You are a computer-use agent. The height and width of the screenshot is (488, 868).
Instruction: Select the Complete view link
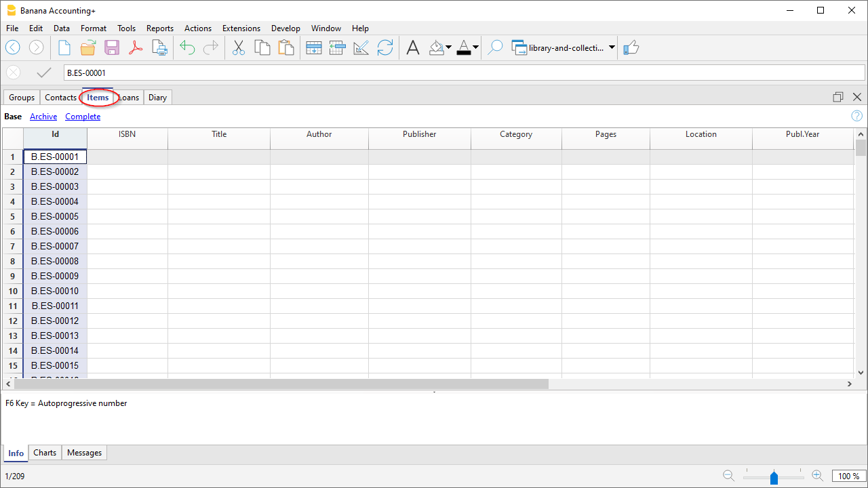click(x=83, y=117)
